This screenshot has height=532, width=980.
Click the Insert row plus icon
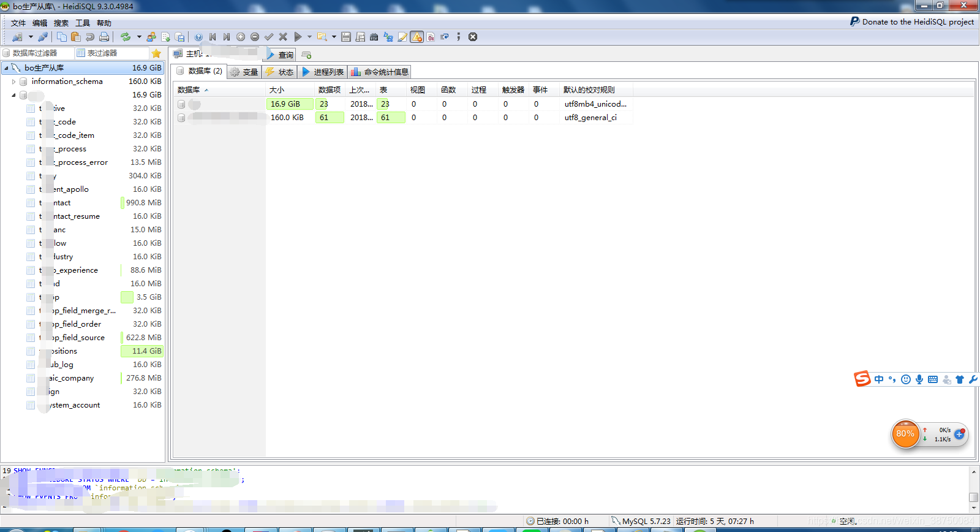tap(241, 37)
